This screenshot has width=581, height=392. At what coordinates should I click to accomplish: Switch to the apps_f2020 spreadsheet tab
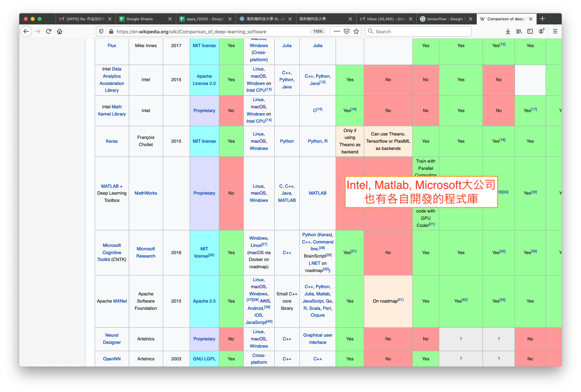pyautogui.click(x=206, y=19)
